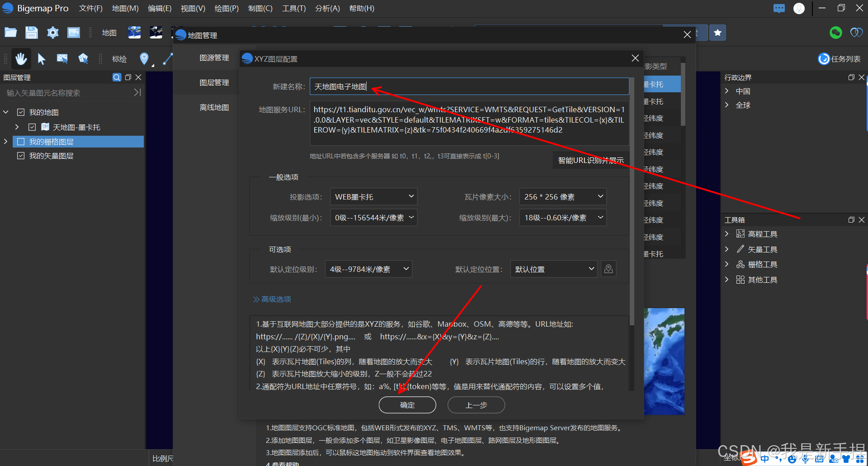This screenshot has width=868, height=466.
Task: Click the 新建名称 input field
Action: click(469, 86)
